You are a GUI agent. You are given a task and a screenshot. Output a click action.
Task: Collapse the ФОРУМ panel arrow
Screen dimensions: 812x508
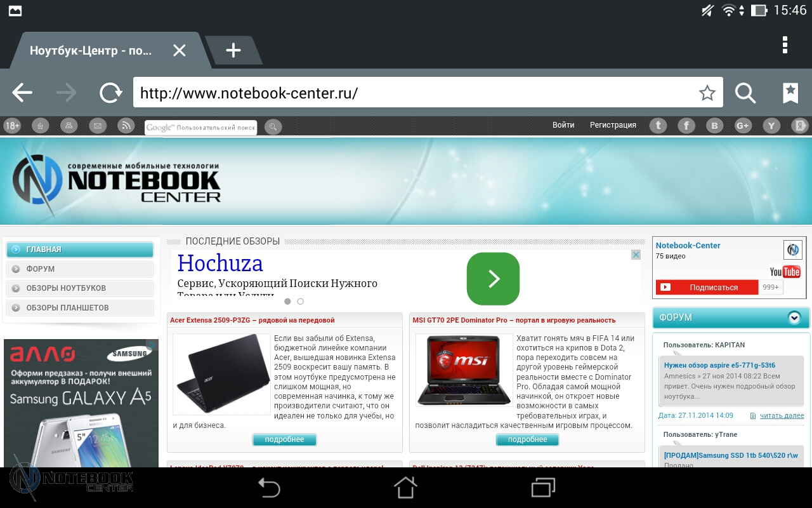[x=794, y=317]
